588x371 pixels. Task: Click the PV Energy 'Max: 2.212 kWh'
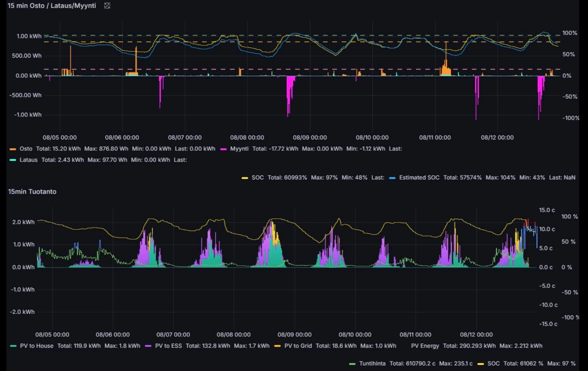tap(521, 346)
